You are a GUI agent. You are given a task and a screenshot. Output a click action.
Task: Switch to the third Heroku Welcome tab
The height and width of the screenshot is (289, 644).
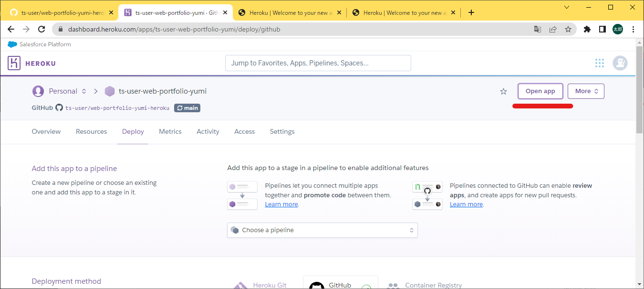[290, 13]
